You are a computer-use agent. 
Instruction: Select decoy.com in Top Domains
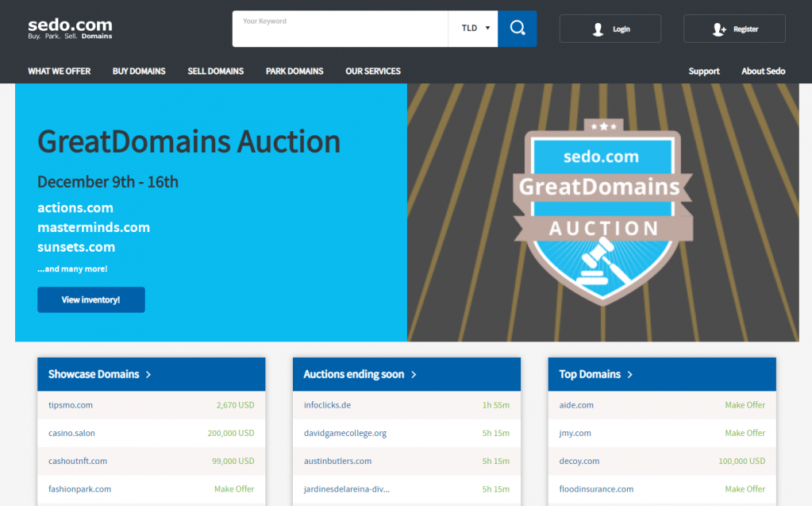[x=579, y=461]
